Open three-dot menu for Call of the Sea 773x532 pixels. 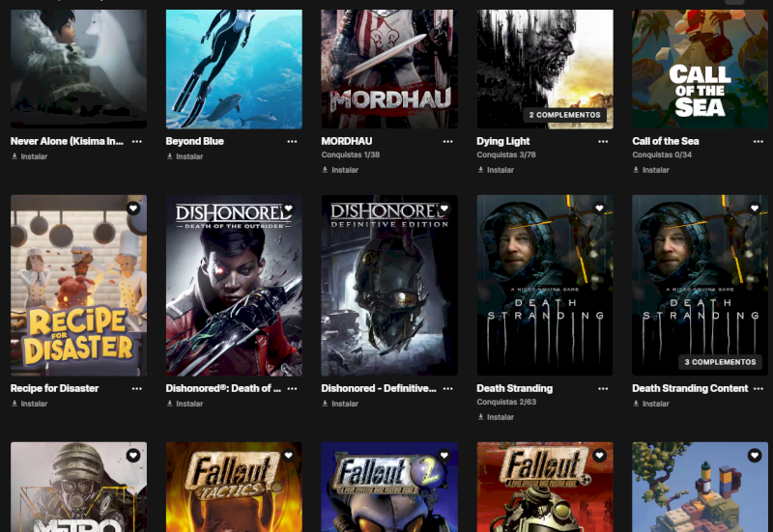[x=759, y=141]
